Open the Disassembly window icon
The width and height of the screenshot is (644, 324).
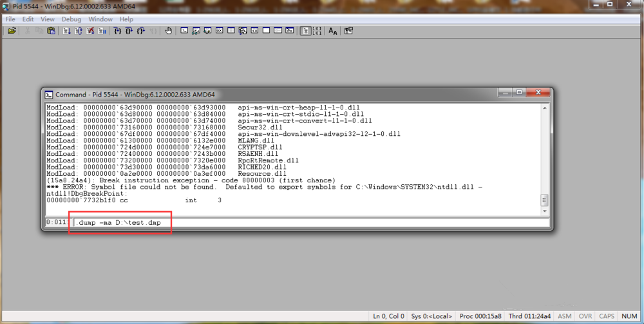(254, 31)
